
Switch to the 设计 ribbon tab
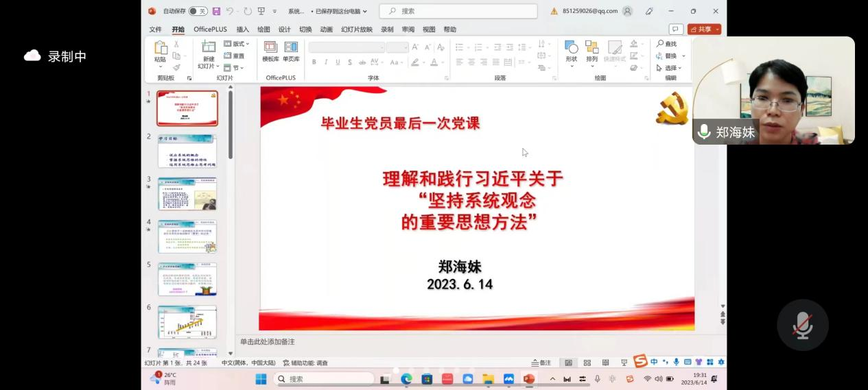(x=284, y=29)
